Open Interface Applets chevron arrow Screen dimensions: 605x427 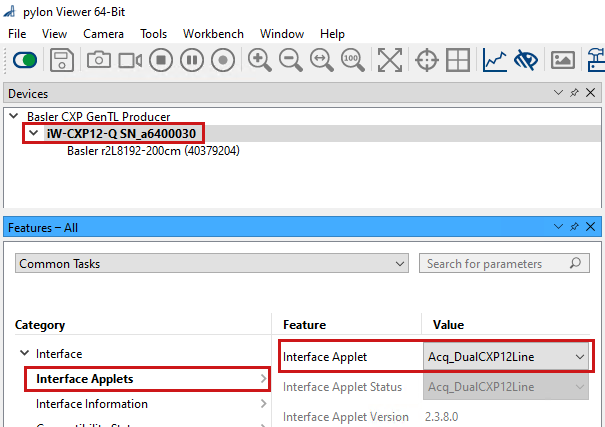pos(264,379)
